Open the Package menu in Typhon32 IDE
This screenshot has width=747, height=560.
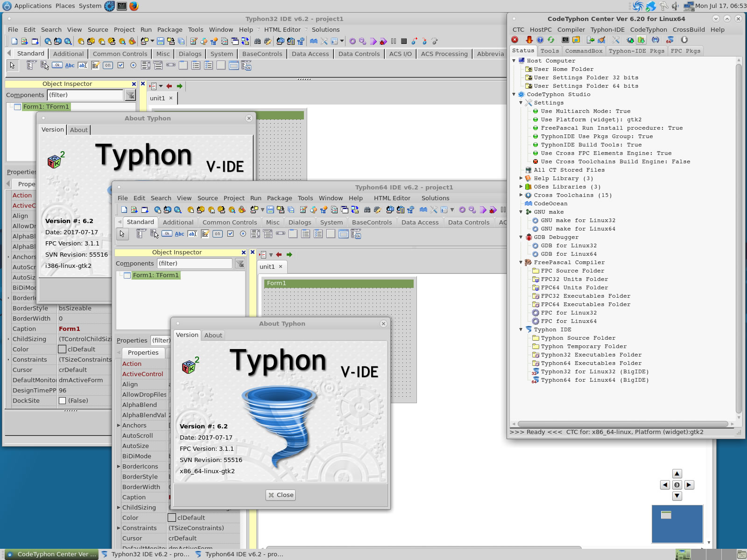(x=170, y=29)
